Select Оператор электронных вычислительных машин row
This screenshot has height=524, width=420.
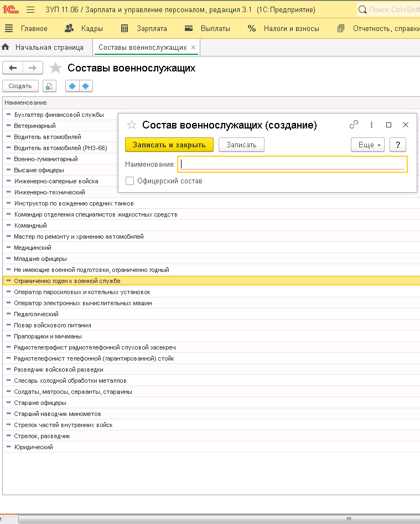pyautogui.click(x=210, y=303)
